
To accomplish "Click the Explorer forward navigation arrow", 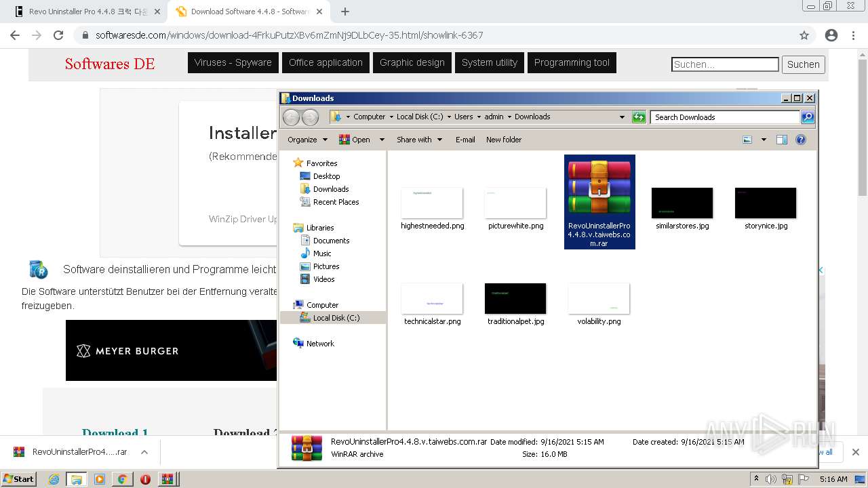I will click(x=310, y=117).
